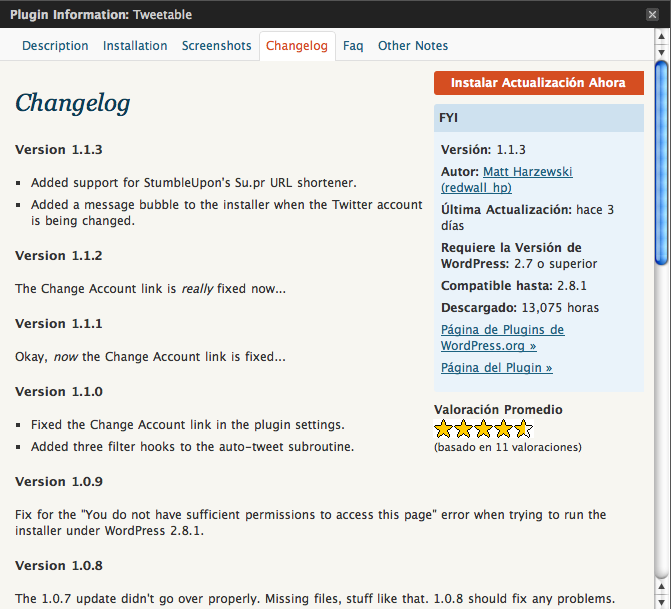The image size is (671, 609).
Task: Click Instalar Actualización Ahora button
Action: pyautogui.click(x=538, y=83)
